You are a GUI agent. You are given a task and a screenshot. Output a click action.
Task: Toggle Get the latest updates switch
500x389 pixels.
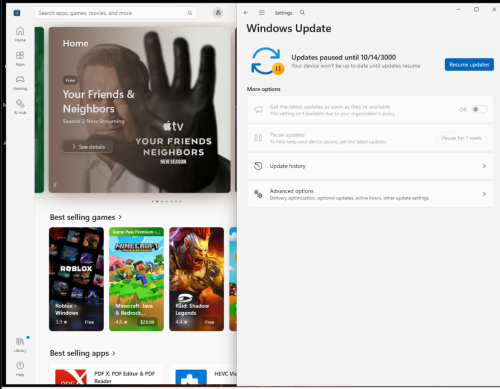pos(479,109)
